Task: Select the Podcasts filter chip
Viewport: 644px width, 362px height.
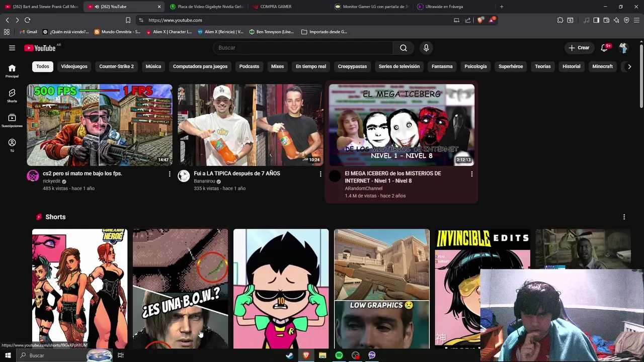Action: [x=249, y=66]
